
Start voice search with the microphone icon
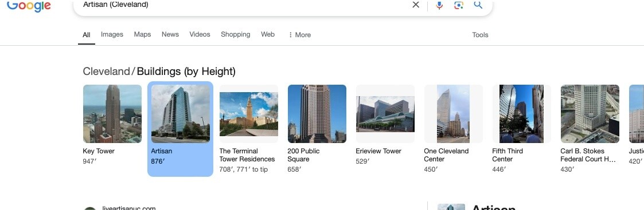coord(439,5)
